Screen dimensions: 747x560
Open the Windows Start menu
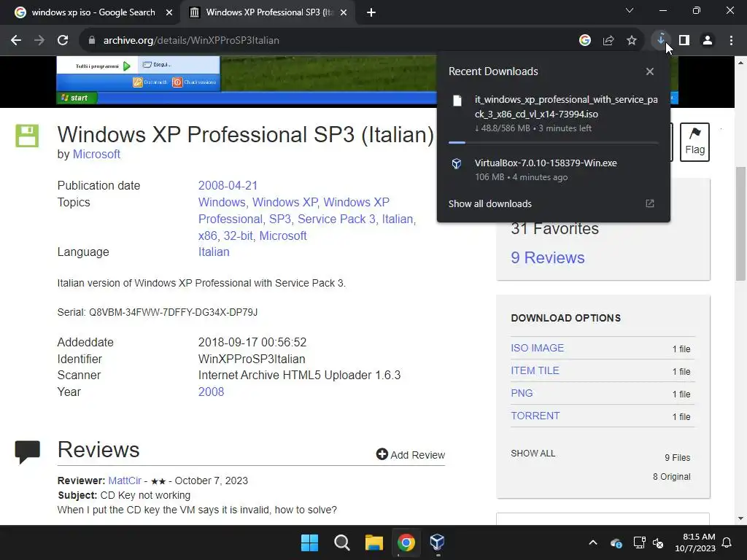(309, 542)
